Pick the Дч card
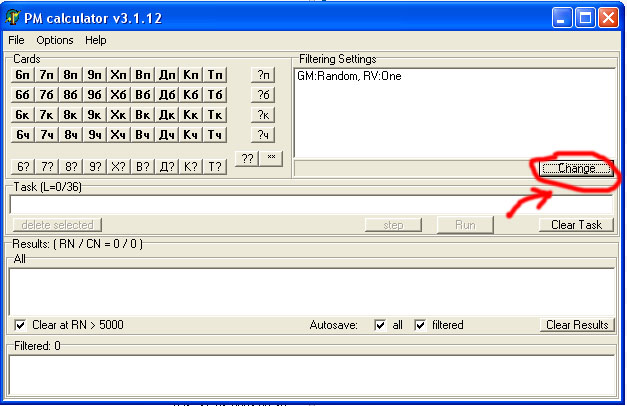 coord(167,135)
